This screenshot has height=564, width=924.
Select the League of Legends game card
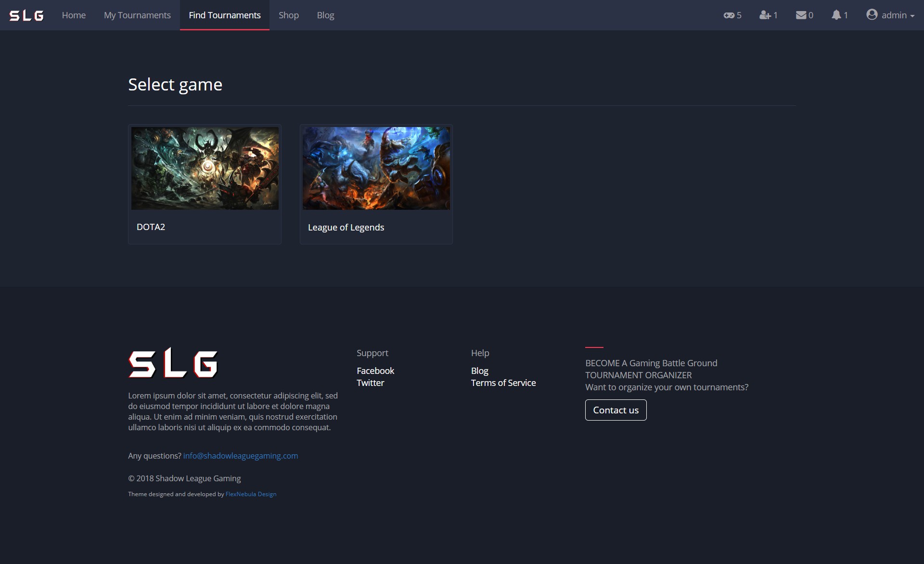pos(376,168)
